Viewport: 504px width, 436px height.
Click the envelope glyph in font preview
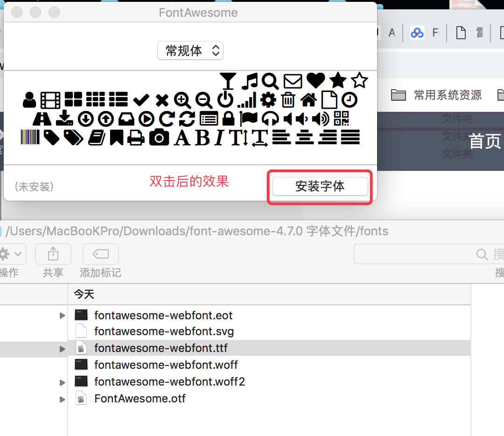click(293, 81)
